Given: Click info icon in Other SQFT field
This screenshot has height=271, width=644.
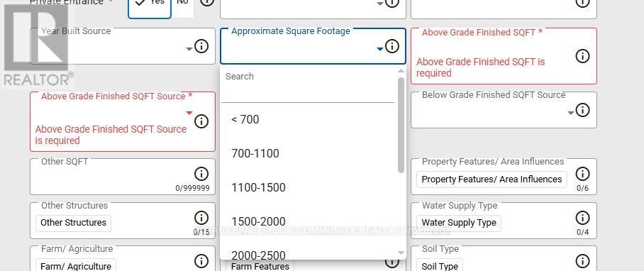Looking at the screenshot, I should 201,174.
